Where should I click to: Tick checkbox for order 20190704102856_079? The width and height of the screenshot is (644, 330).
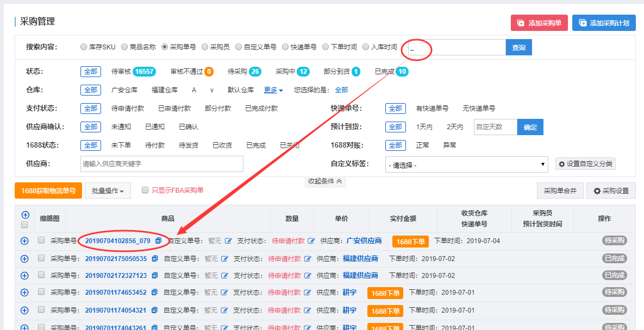pos(41,240)
